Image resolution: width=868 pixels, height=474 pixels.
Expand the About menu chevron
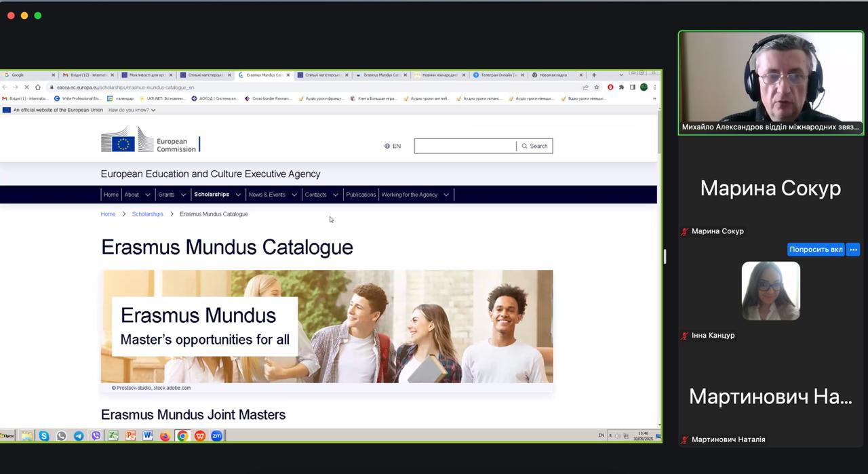[x=148, y=195]
